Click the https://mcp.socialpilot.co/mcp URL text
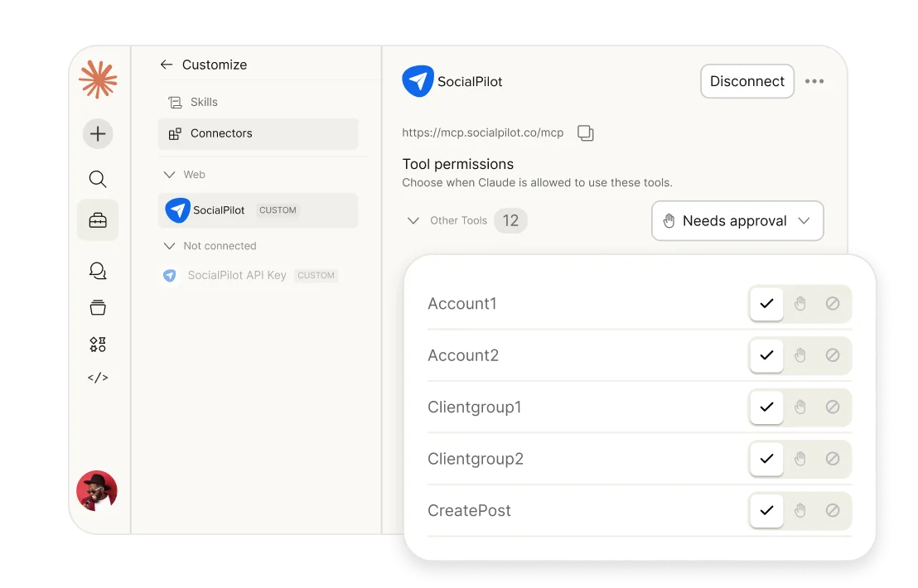Screen dimensions: 918x588 click(482, 133)
